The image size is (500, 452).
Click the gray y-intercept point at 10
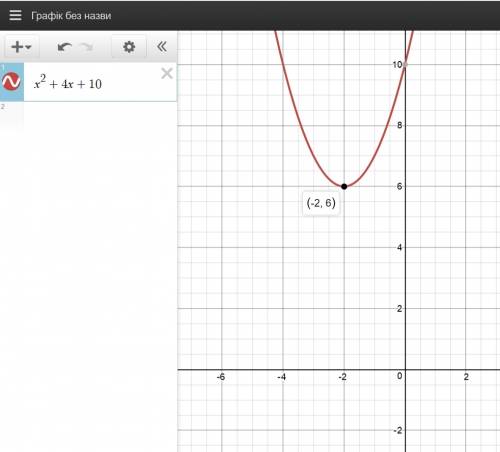pos(405,64)
